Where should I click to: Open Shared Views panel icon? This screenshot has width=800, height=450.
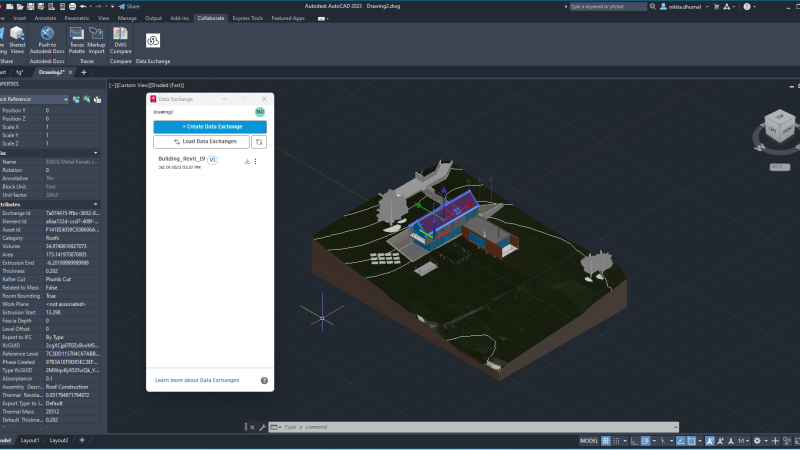coord(17,40)
